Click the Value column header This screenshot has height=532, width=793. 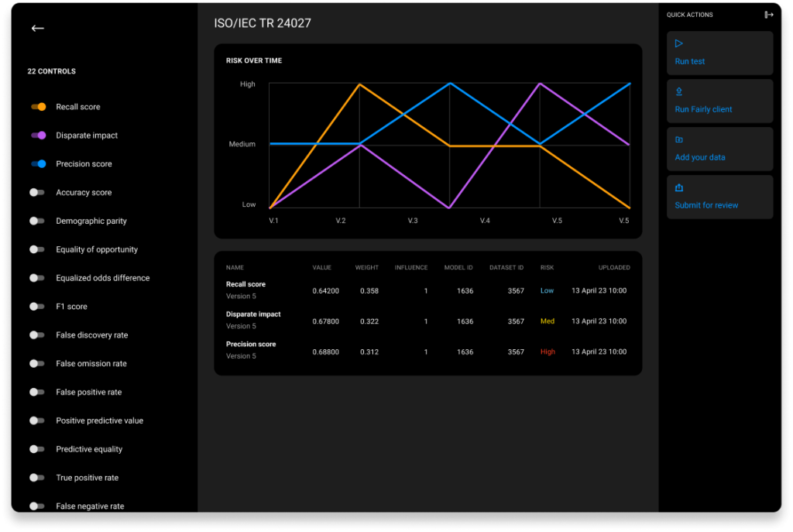pos(321,267)
